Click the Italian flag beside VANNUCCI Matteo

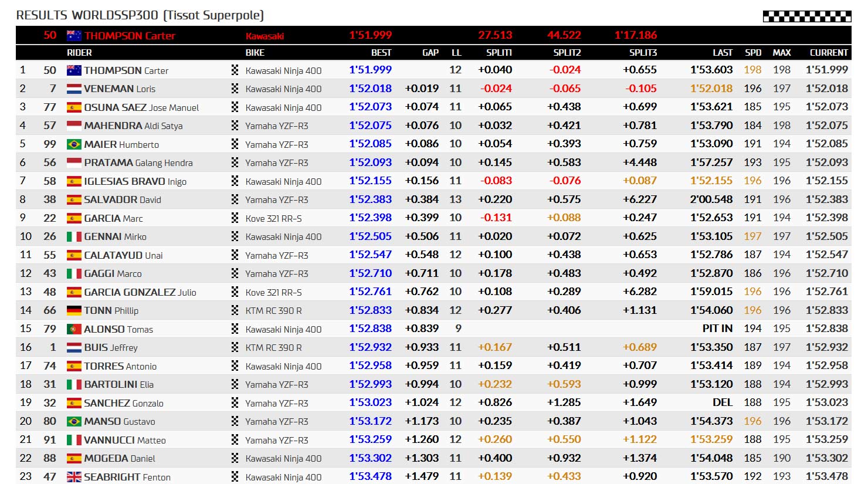[x=74, y=440]
